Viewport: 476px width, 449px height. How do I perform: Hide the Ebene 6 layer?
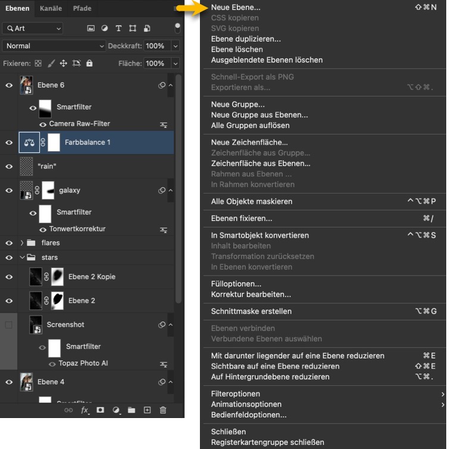[x=9, y=85]
